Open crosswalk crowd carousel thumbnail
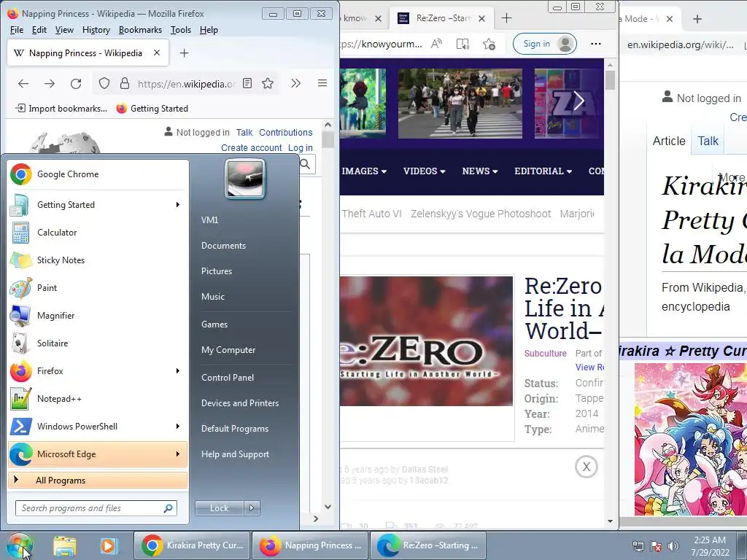This screenshot has height=560, width=747. coord(460,104)
